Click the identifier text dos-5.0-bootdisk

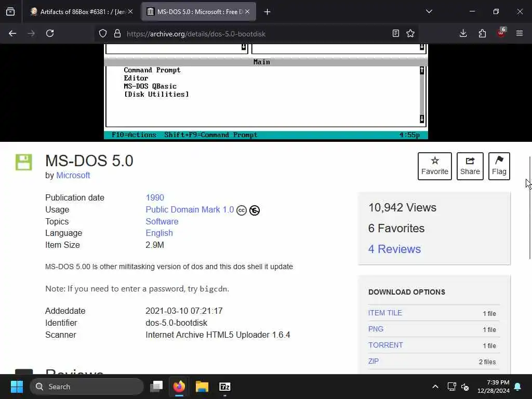pos(176,323)
